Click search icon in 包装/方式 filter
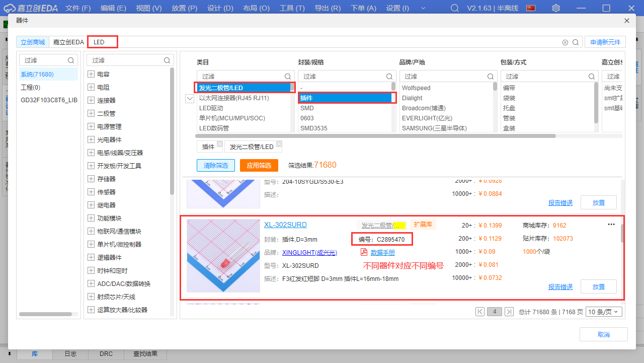The image size is (644, 363). [x=592, y=77]
